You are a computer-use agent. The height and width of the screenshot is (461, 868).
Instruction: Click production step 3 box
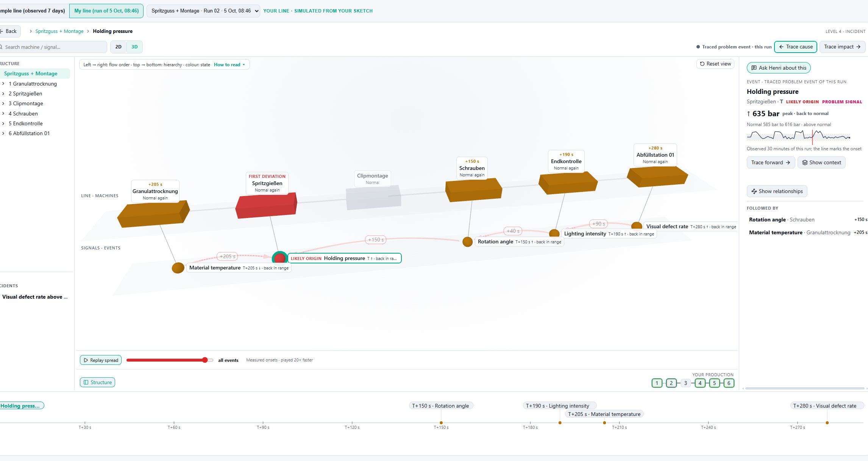[x=685, y=383]
